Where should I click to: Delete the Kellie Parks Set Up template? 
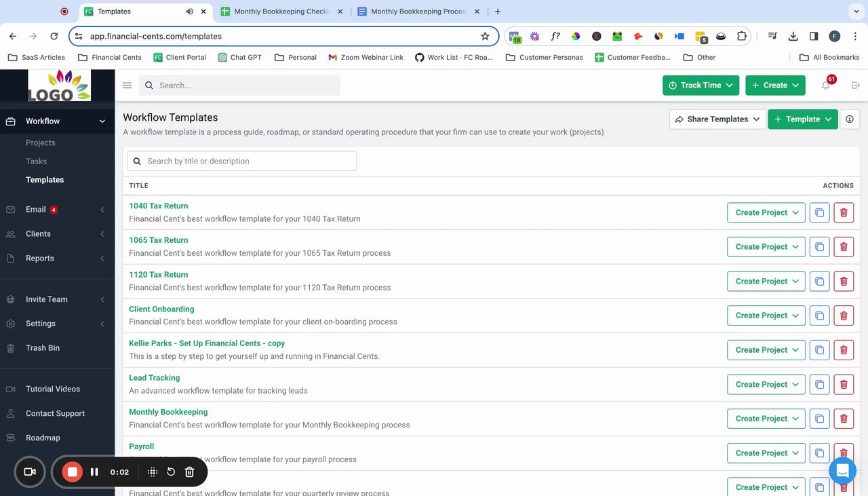(x=844, y=350)
